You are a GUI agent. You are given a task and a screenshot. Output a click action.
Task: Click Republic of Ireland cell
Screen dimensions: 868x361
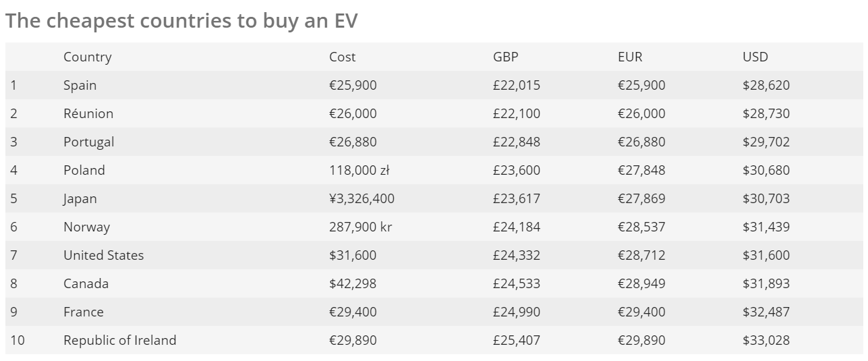(120, 341)
